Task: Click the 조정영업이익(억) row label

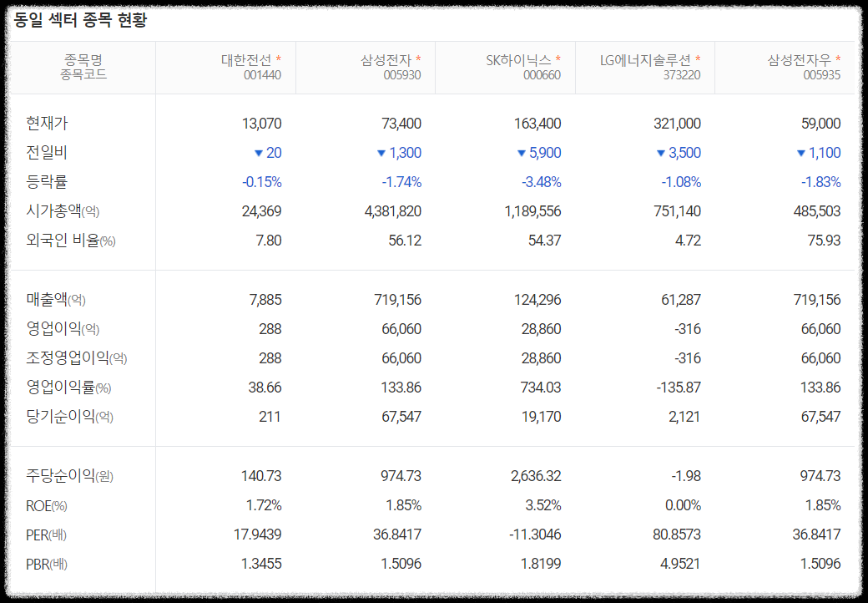Action: point(77,358)
